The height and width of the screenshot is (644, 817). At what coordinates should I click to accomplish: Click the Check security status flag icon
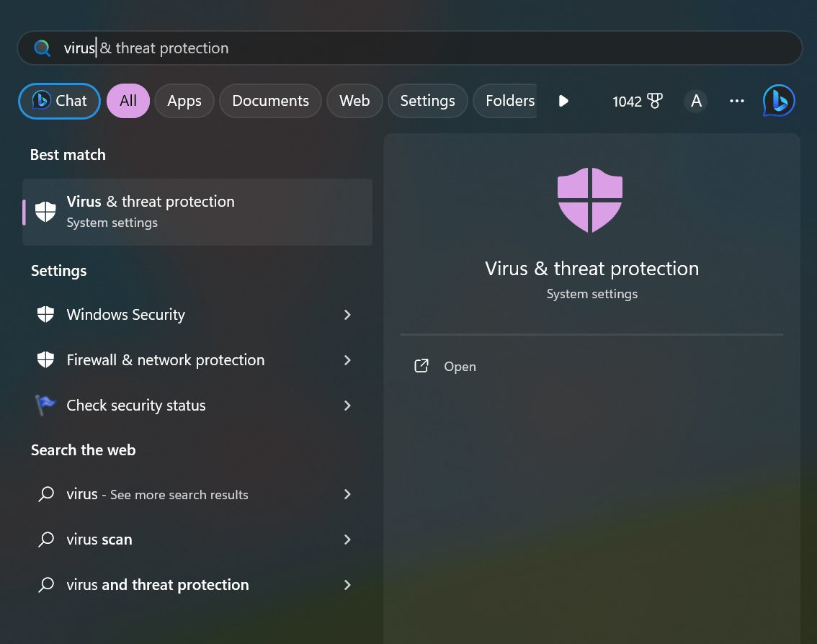tap(45, 406)
